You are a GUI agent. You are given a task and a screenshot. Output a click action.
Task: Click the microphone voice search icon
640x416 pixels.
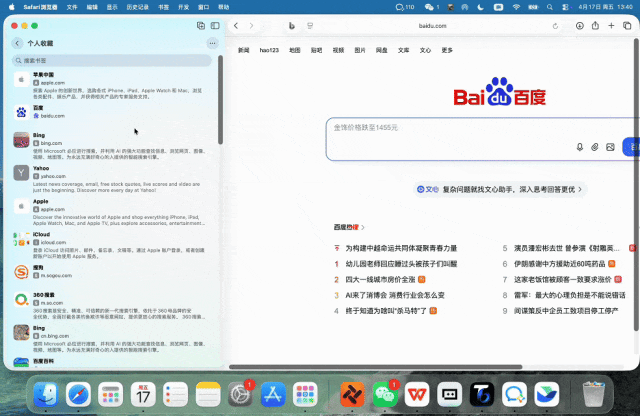580,147
